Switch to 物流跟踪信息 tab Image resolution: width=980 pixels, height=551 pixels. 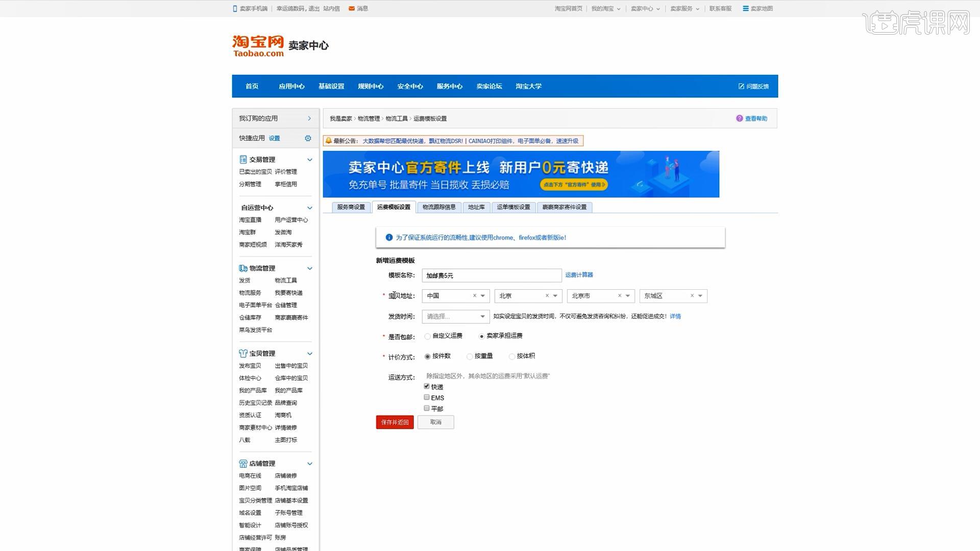pos(439,207)
